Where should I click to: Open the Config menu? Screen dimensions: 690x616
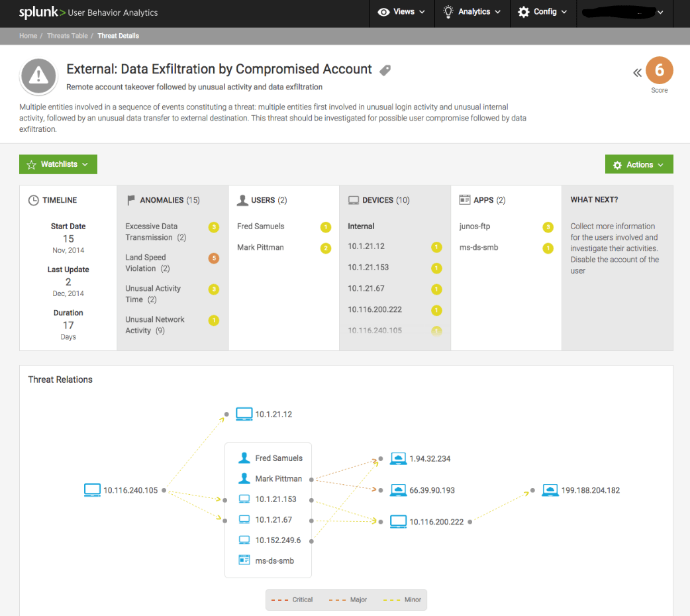point(543,12)
